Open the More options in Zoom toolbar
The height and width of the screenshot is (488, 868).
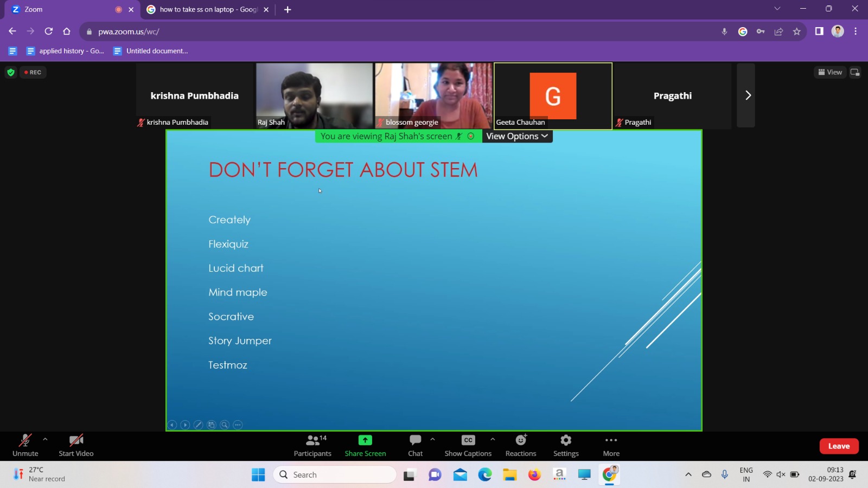tap(611, 446)
